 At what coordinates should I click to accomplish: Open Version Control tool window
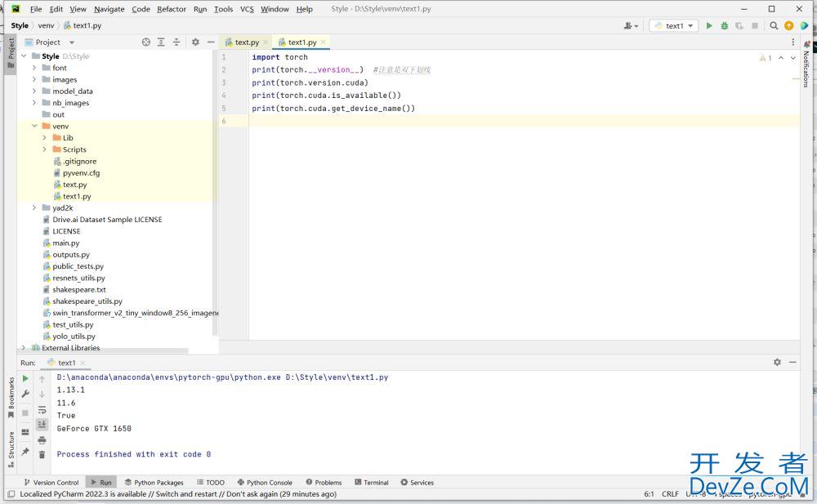51,483
